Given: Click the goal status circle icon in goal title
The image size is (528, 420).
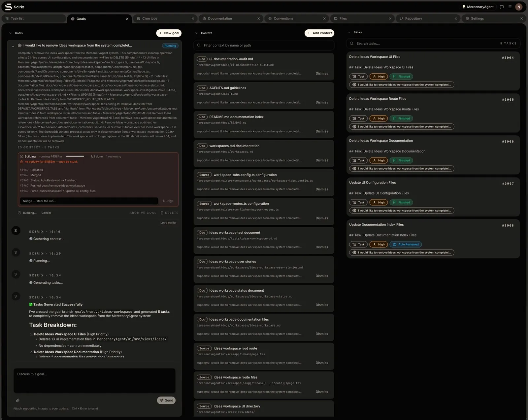Looking at the screenshot, I should pyautogui.click(x=20, y=46).
